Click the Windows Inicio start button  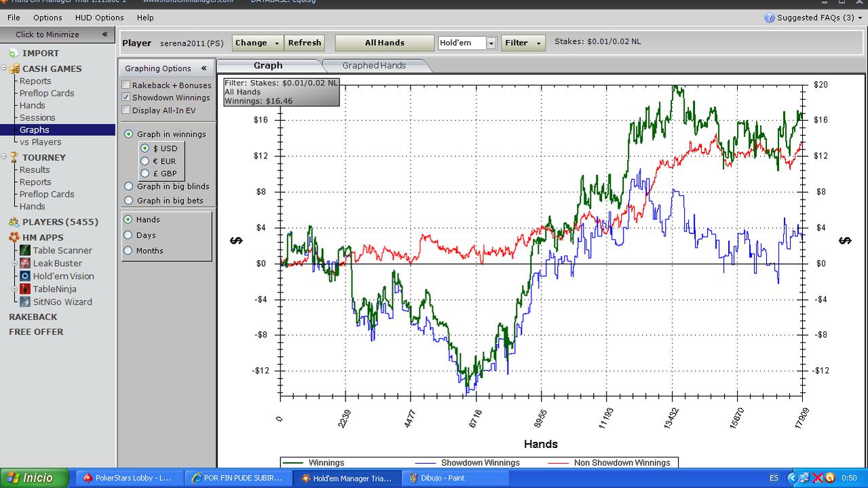pyautogui.click(x=34, y=478)
